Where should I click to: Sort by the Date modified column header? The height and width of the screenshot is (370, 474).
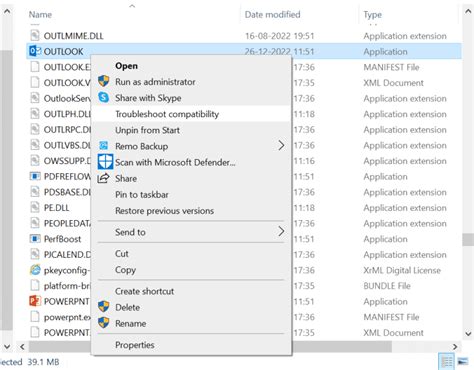[x=273, y=15]
